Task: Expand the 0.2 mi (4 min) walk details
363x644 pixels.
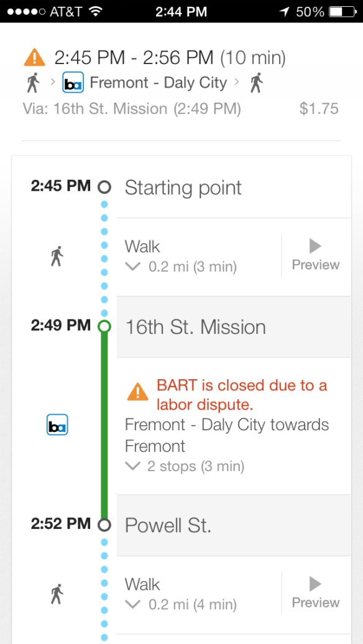Action: 132,604
